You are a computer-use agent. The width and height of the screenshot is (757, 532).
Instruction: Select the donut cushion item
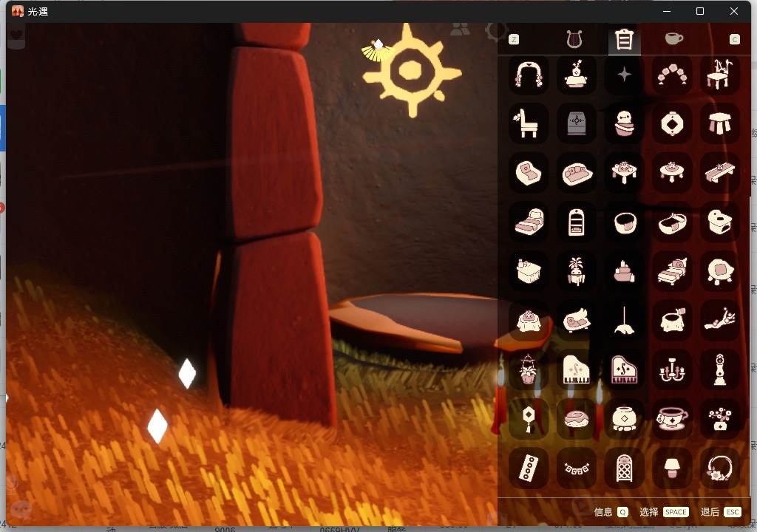point(577,419)
